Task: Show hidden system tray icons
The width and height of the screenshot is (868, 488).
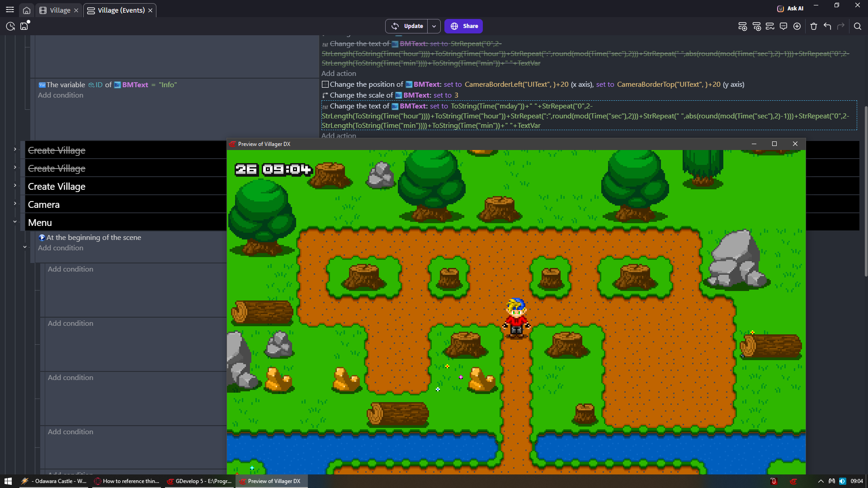Action: pyautogui.click(x=821, y=481)
